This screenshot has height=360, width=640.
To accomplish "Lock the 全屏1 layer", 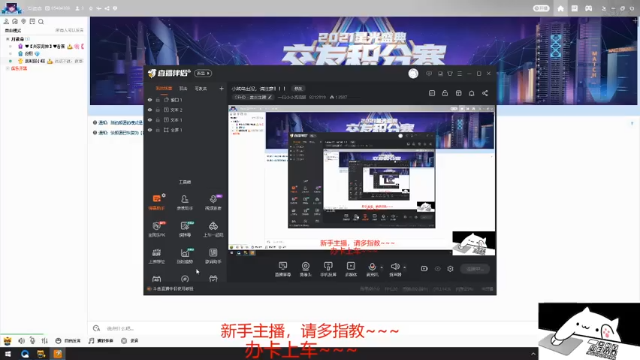I will tap(158, 130).
